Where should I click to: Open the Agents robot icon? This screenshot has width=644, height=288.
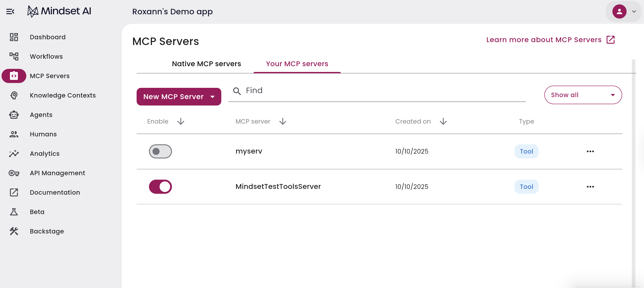(14, 115)
